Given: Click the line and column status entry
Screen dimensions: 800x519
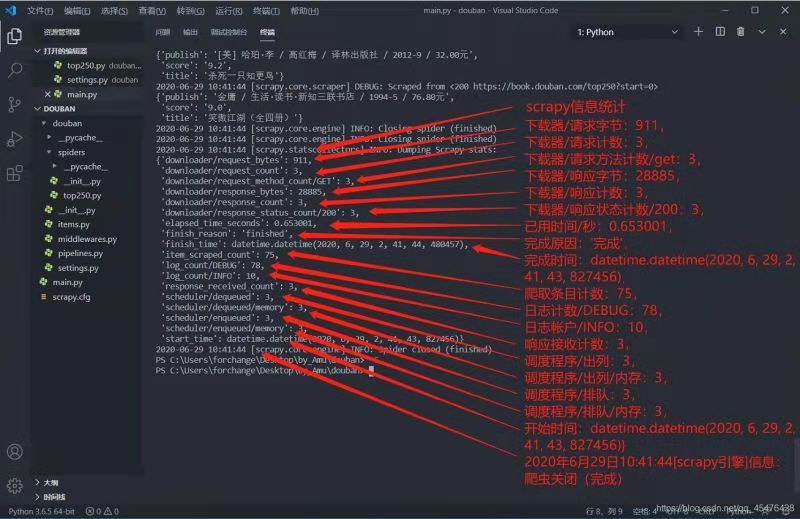Looking at the screenshot, I should click(x=604, y=511).
